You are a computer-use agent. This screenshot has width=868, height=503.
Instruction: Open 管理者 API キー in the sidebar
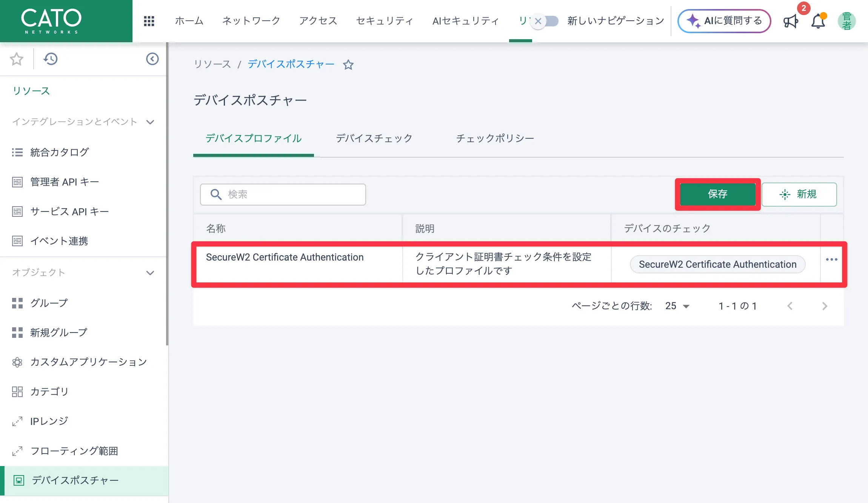click(x=83, y=182)
